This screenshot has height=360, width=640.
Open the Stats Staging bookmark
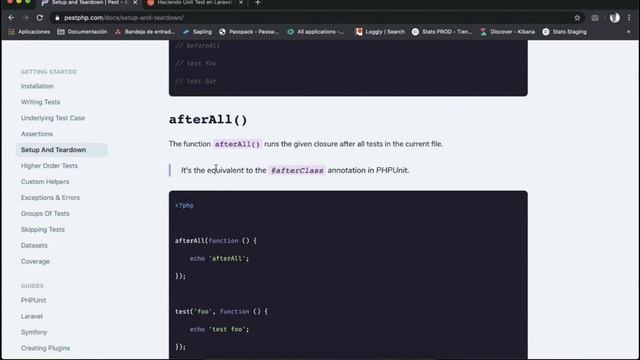(564, 32)
